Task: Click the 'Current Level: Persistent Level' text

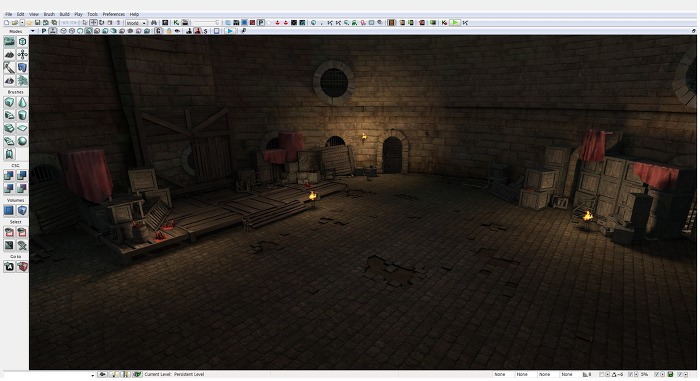Action: pyautogui.click(x=174, y=374)
